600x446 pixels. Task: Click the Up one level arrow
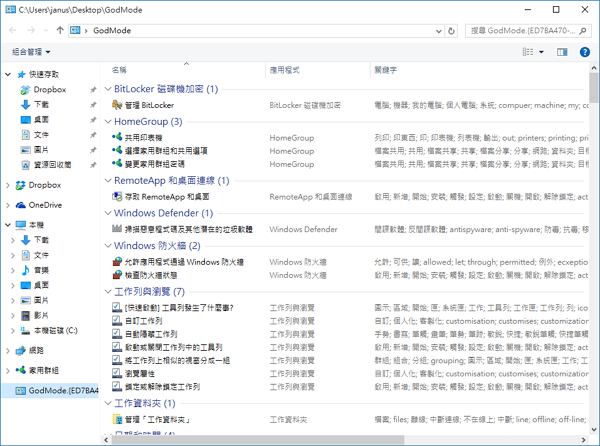(x=60, y=30)
